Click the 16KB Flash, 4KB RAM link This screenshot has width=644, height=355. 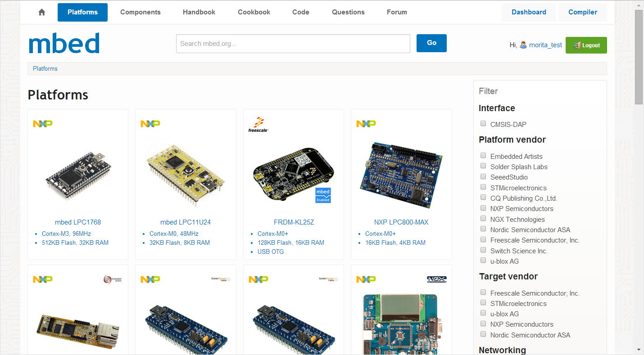(x=395, y=243)
